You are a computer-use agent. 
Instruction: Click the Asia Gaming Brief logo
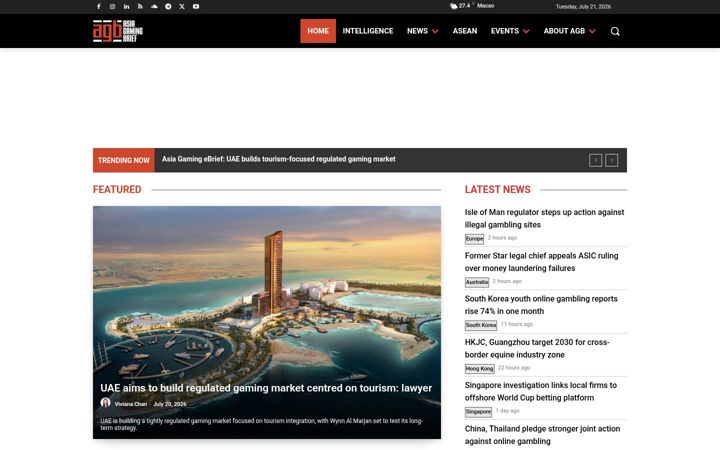(118, 31)
